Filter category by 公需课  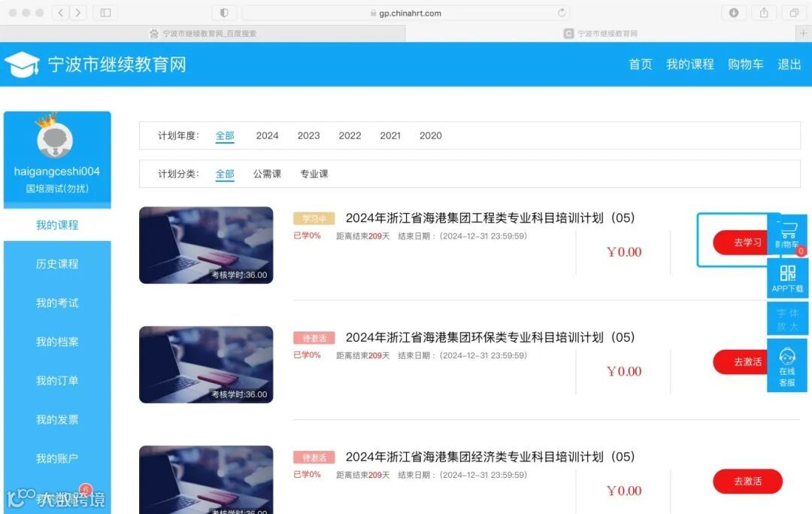coord(267,174)
